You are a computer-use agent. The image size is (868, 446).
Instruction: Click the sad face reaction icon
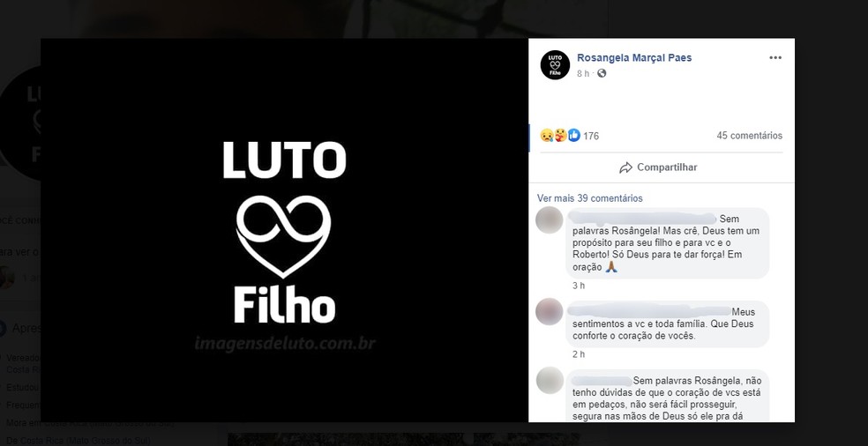pyautogui.click(x=547, y=135)
